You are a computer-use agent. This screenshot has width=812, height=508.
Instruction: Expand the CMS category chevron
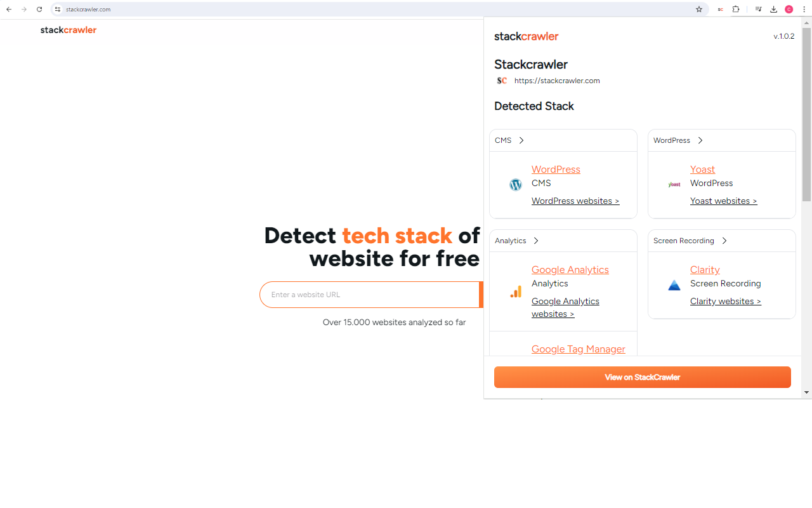click(x=521, y=140)
